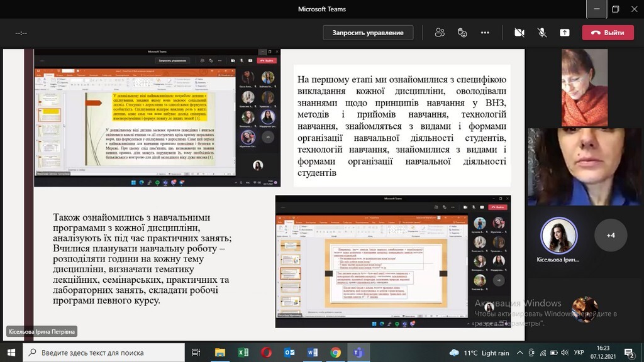Viewport: 644px width, 362px height.
Task: Unmute the microphone
Action: coord(541,33)
